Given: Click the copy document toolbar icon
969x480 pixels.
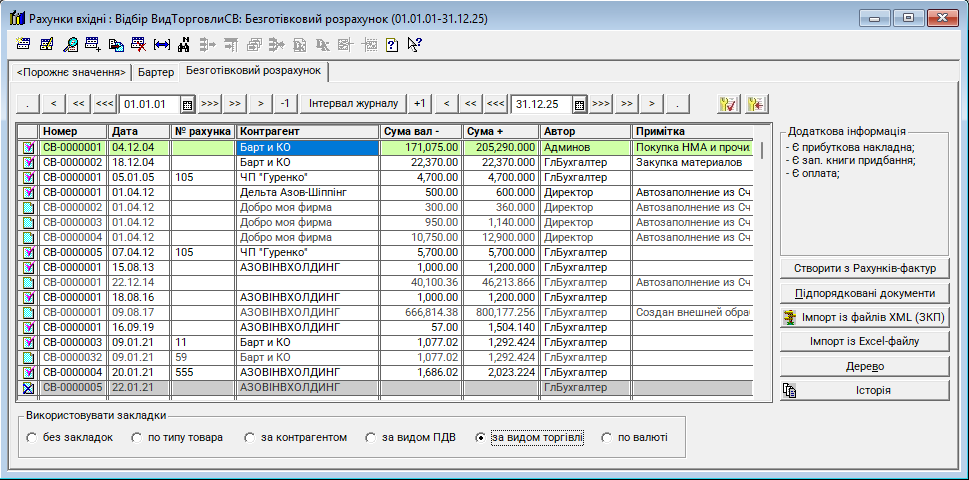Looking at the screenshot, I should coord(116,45).
